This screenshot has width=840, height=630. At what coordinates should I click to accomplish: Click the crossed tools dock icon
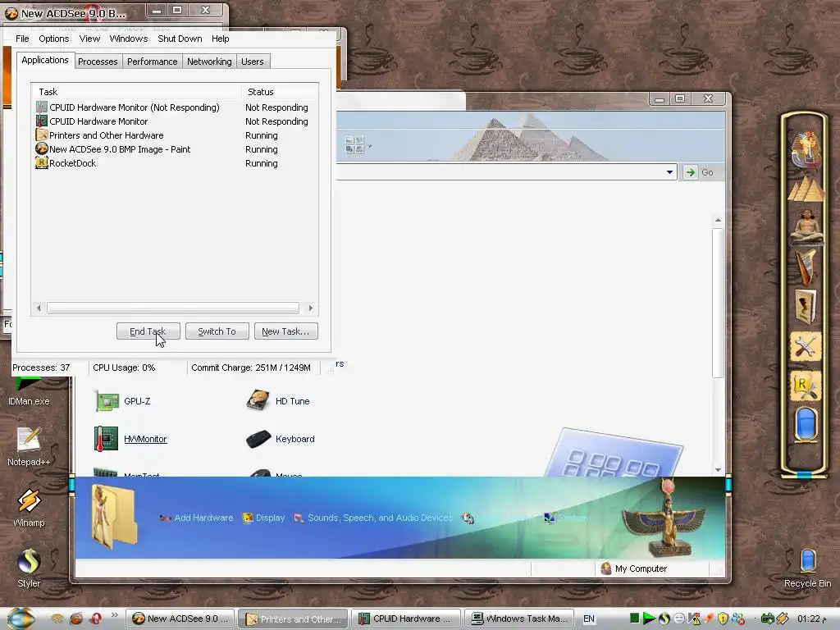click(806, 346)
